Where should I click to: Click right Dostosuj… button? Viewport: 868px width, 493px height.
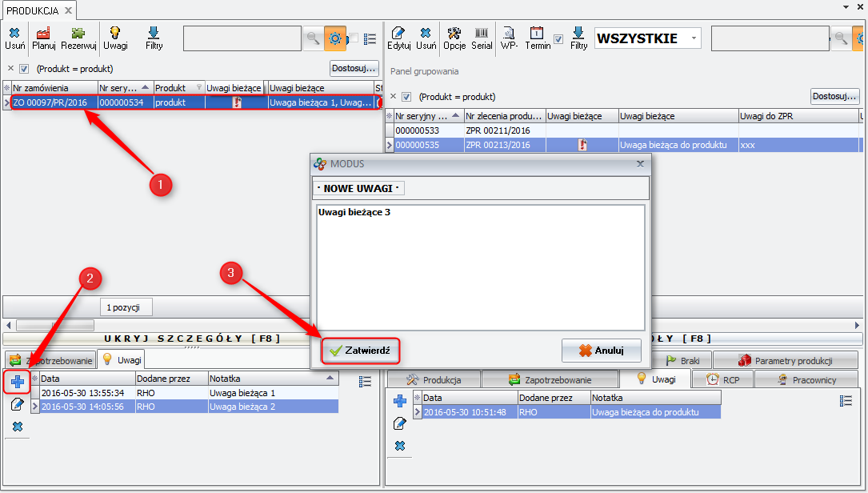point(834,96)
